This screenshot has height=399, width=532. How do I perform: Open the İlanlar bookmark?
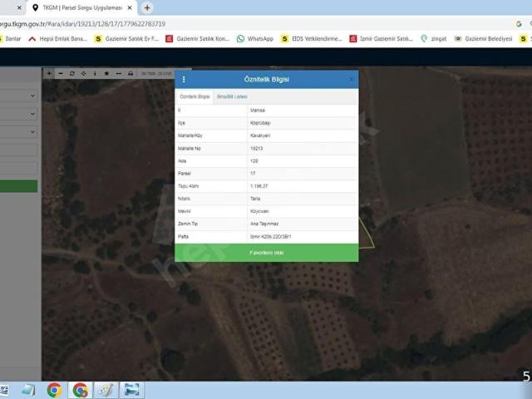pos(11,39)
